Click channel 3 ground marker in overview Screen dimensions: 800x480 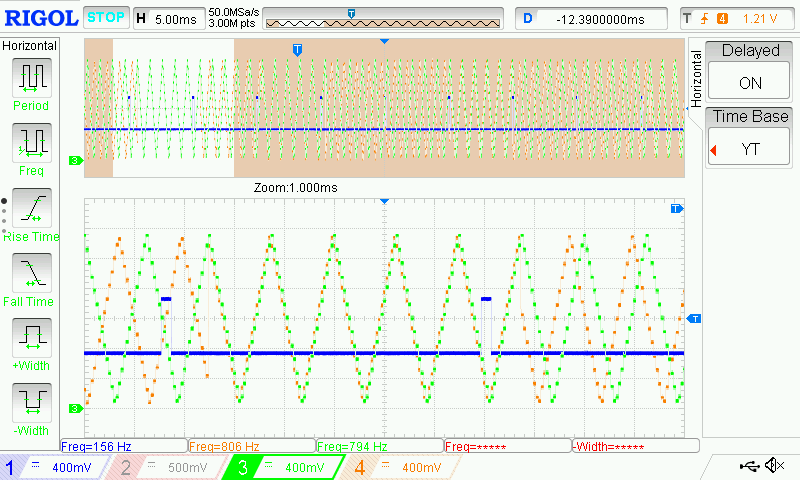[x=76, y=161]
